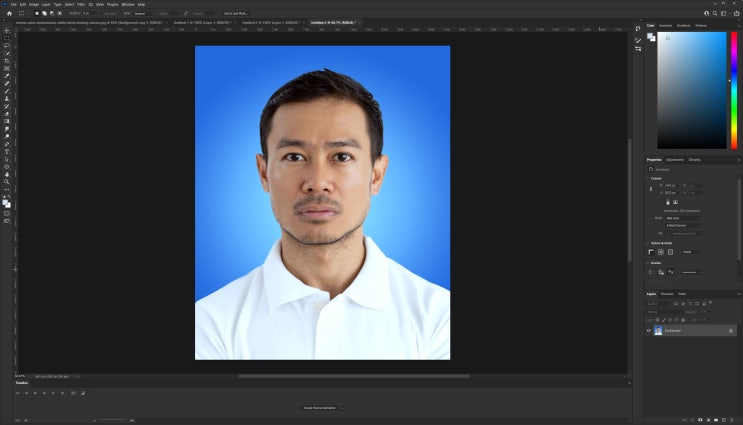Viewport: 743px width, 425px height.
Task: Select the Lasso tool
Action: [7, 46]
